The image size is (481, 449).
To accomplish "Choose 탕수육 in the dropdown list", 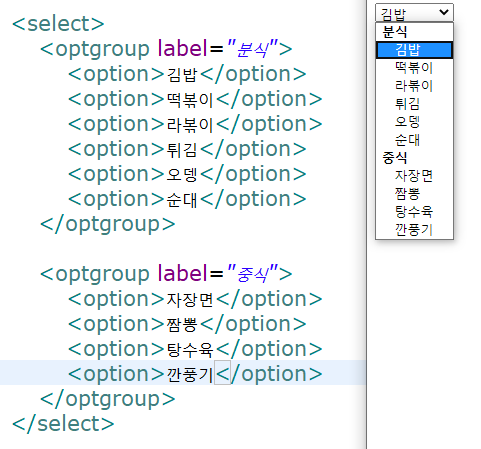I will pyautogui.click(x=414, y=212).
